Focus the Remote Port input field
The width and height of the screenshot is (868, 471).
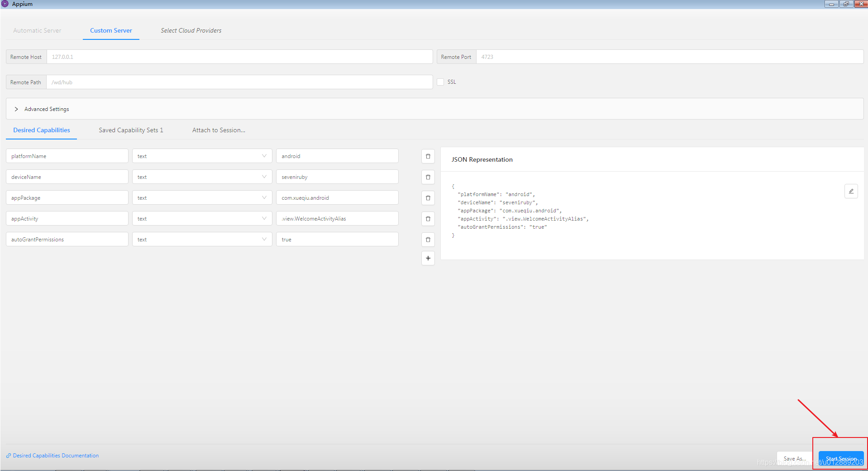pyautogui.click(x=670, y=57)
